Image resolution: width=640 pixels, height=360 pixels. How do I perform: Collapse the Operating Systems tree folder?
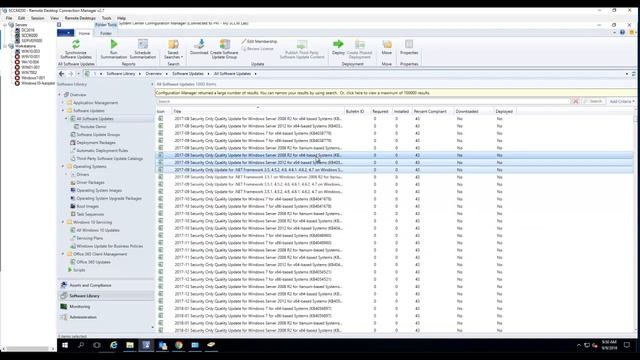(x=63, y=167)
